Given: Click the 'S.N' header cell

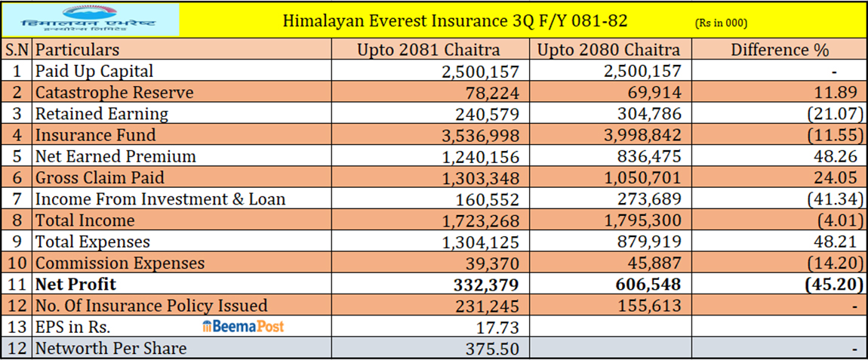Looking at the screenshot, I should click(16, 50).
